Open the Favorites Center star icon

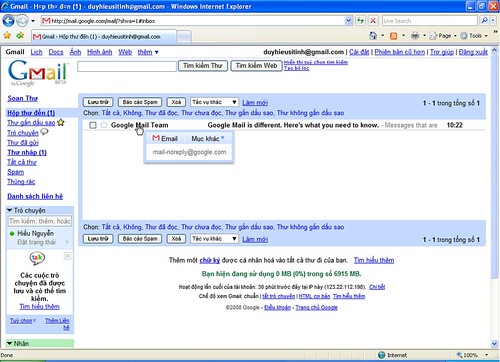click(7, 35)
